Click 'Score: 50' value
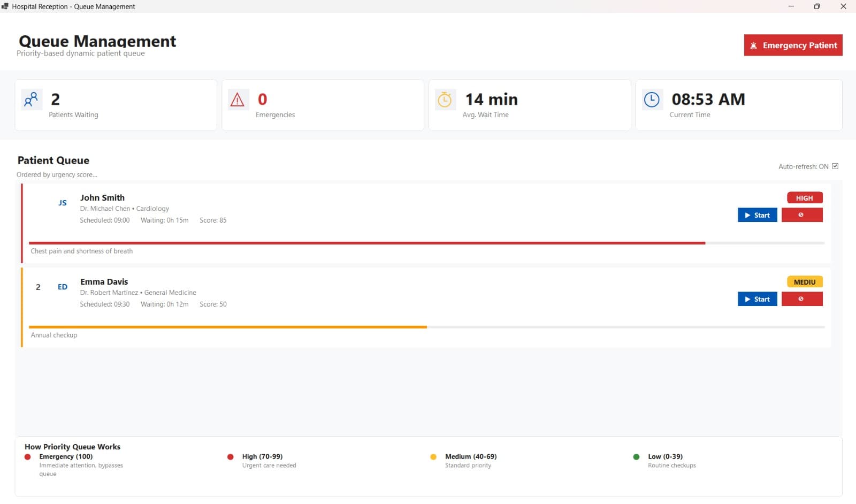 coord(213,304)
